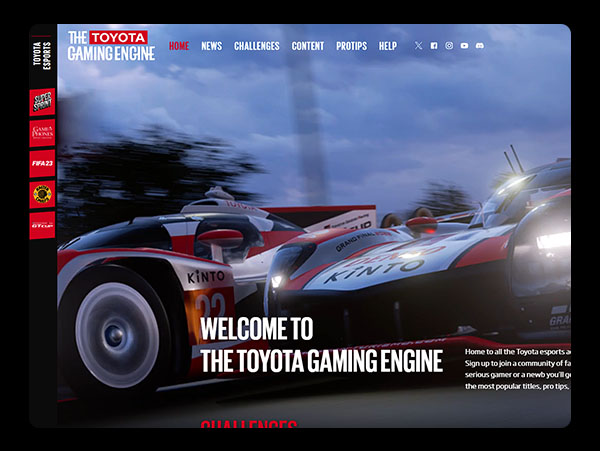Select the Super Sprint game tile
Image resolution: width=600 pixels, height=451 pixels.
coord(42,102)
